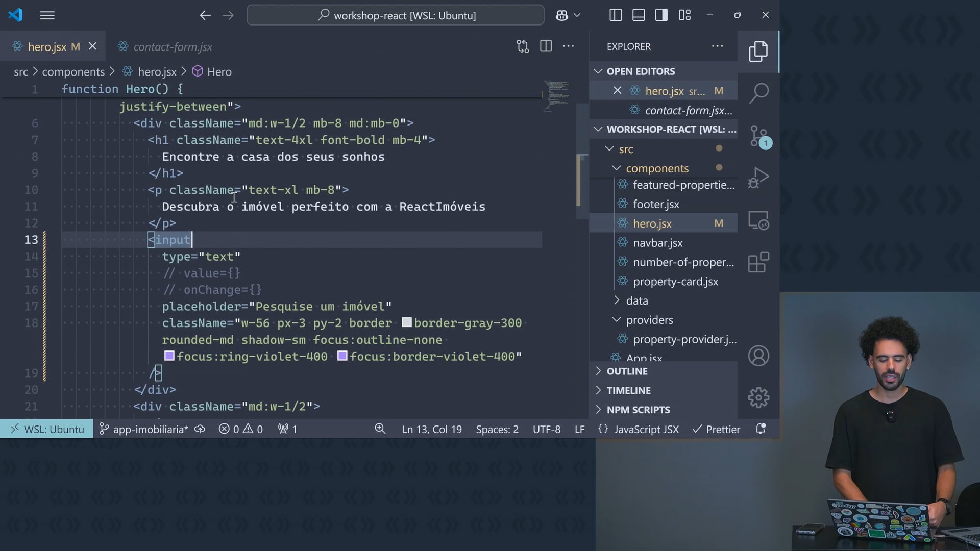
Task: Click Manage gear icon in activity bar
Action: point(758,397)
